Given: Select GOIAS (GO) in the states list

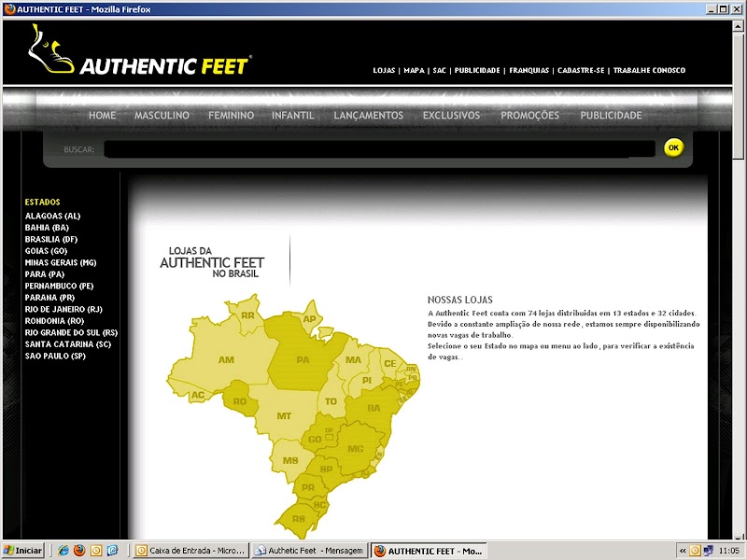Looking at the screenshot, I should click(x=46, y=251).
